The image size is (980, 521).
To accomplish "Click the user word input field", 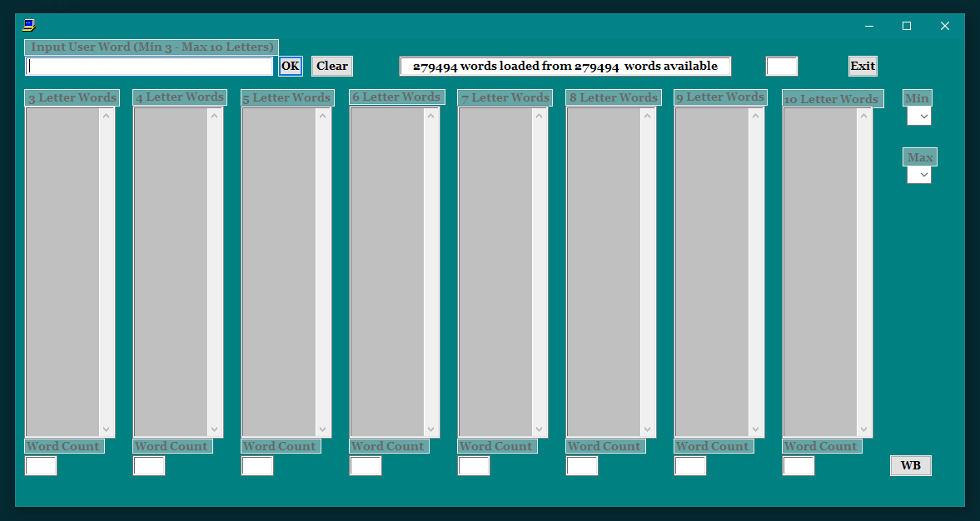I will 149,67.
